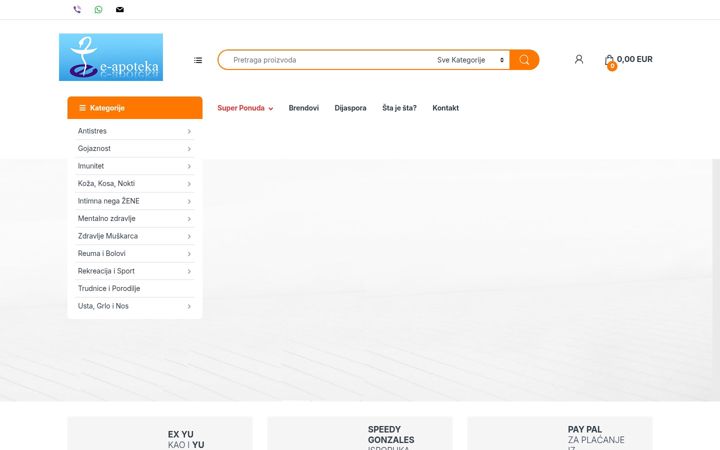720x450 pixels.
Task: Click the PAY PAL payment banner
Action: click(x=560, y=433)
